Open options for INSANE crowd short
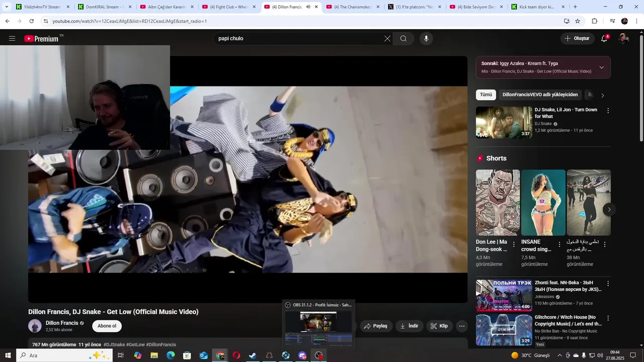Image resolution: width=644 pixels, height=362 pixels. tap(559, 244)
